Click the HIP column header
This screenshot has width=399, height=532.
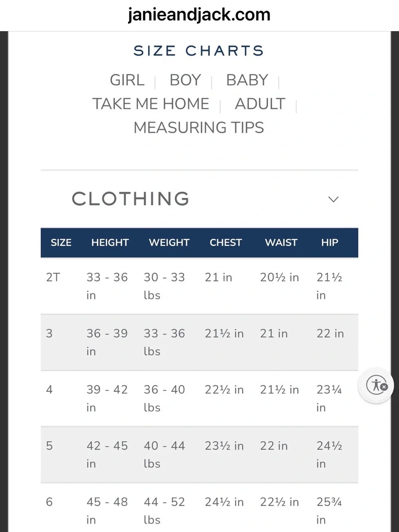click(x=330, y=243)
